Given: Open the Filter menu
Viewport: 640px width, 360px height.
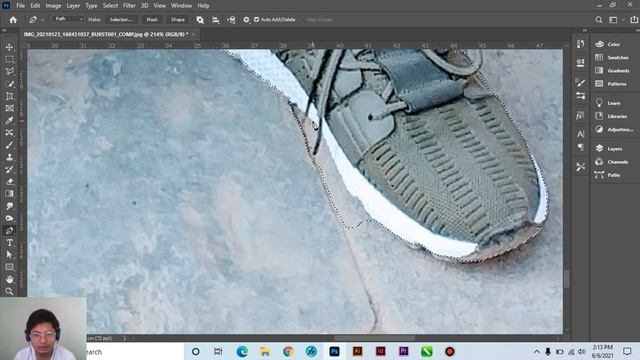Looking at the screenshot, I should [129, 6].
